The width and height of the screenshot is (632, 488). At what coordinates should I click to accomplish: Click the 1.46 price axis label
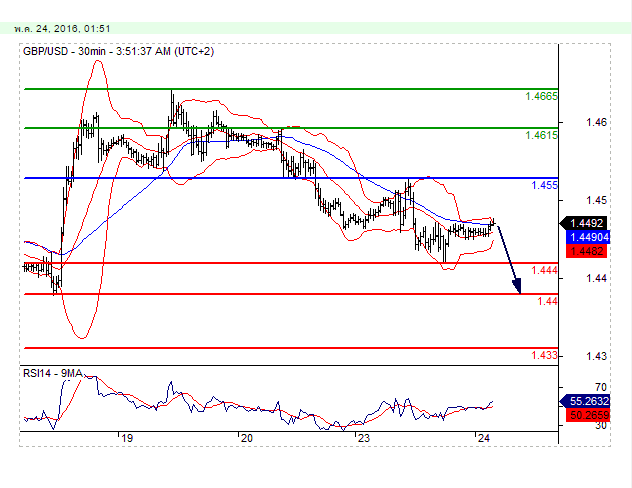[x=596, y=122]
